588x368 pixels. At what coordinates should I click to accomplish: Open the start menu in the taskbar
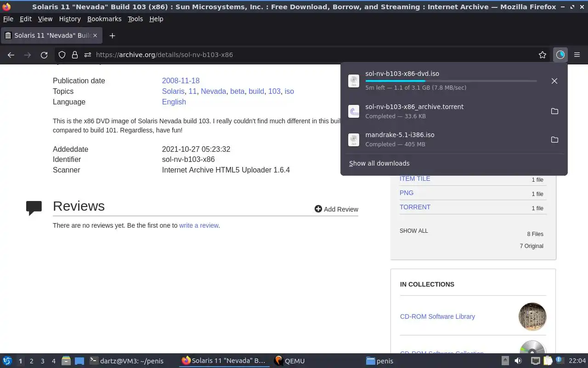[x=7, y=361]
